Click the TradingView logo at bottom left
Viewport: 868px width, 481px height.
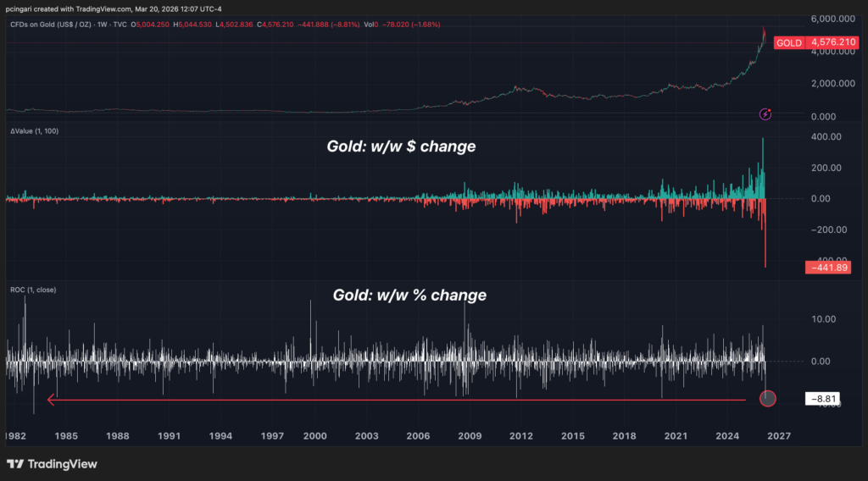(x=52, y=464)
